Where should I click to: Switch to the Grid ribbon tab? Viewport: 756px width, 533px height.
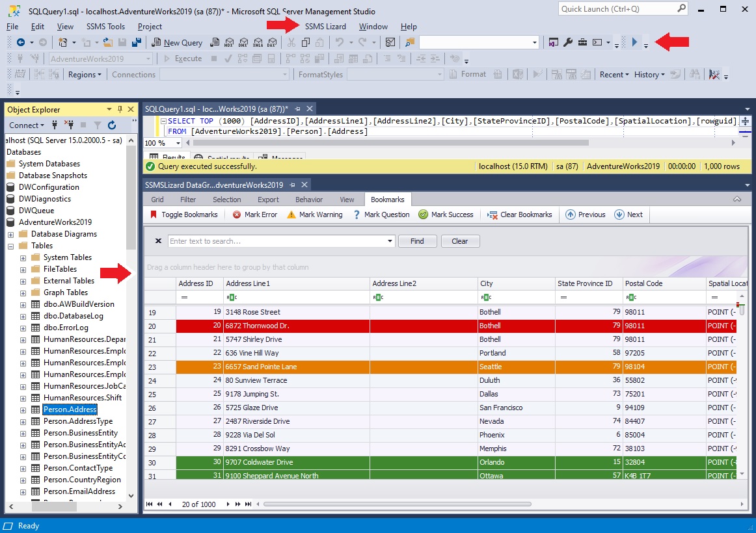tap(157, 200)
